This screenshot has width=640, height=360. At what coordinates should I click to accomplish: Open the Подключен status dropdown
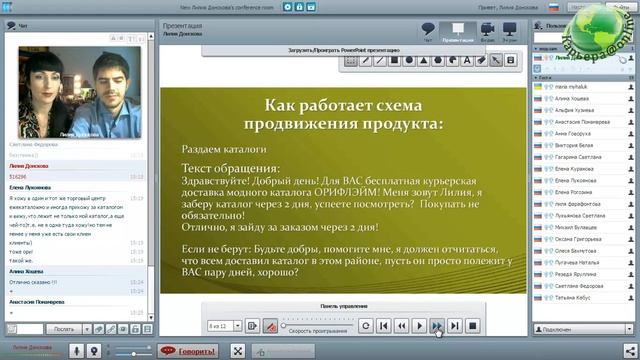point(629,329)
